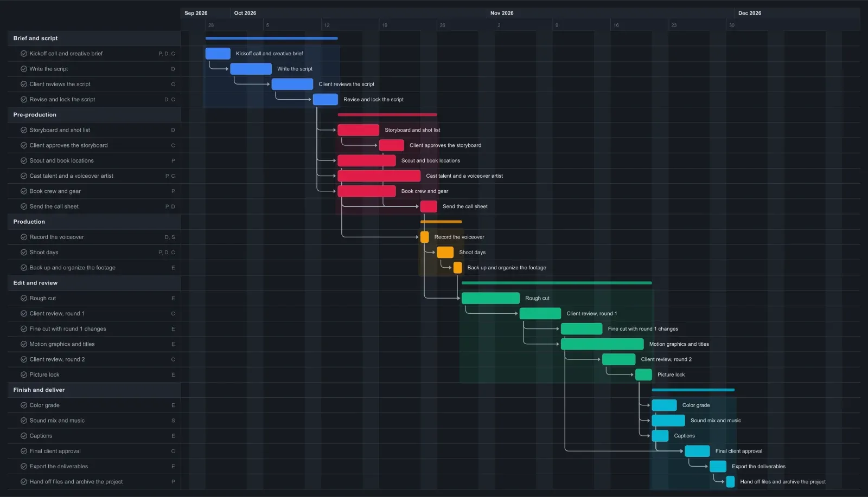Toggle check circle for Color grade row

(x=24, y=405)
